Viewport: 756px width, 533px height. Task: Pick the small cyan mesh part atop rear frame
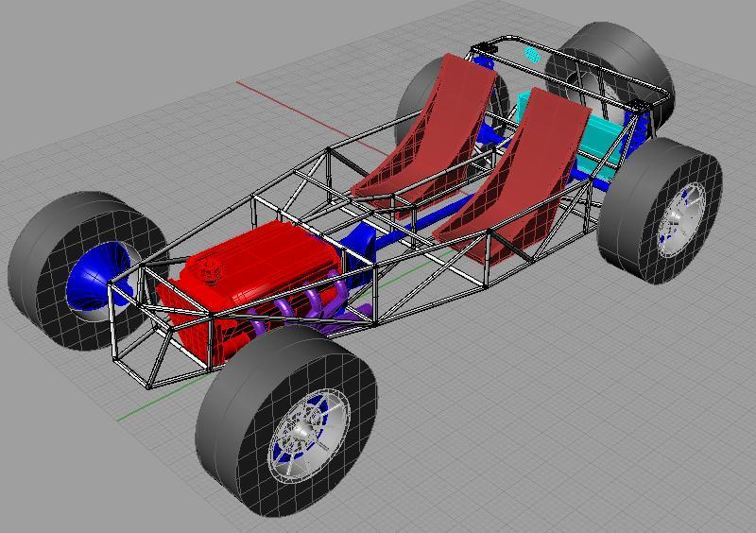(x=531, y=54)
